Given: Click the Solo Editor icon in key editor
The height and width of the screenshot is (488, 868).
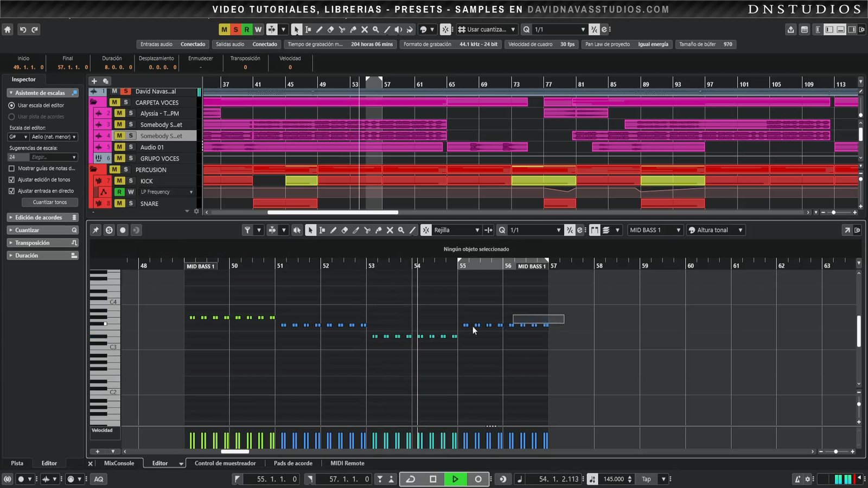Looking at the screenshot, I should tap(109, 230).
